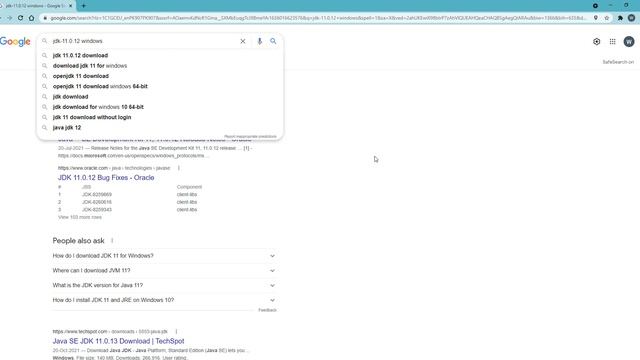Open options menu next to oracle.com result URL
The width and height of the screenshot is (640, 360).
tap(178, 168)
